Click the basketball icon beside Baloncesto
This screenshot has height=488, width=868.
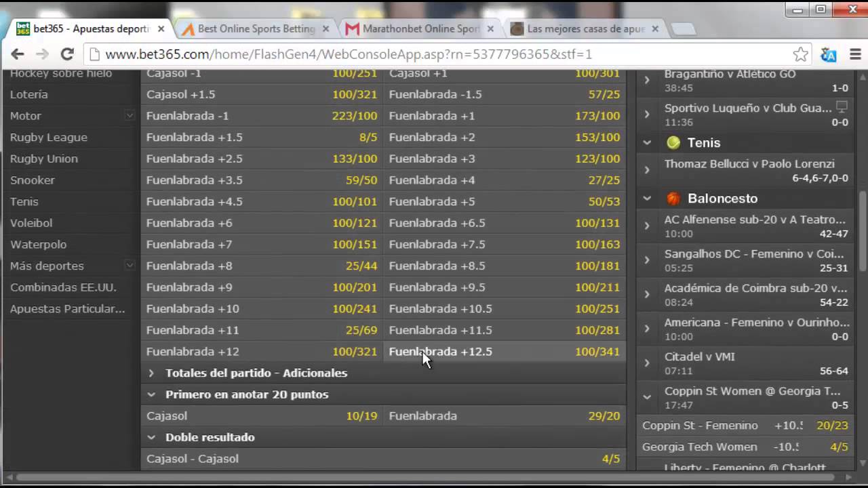coord(673,199)
